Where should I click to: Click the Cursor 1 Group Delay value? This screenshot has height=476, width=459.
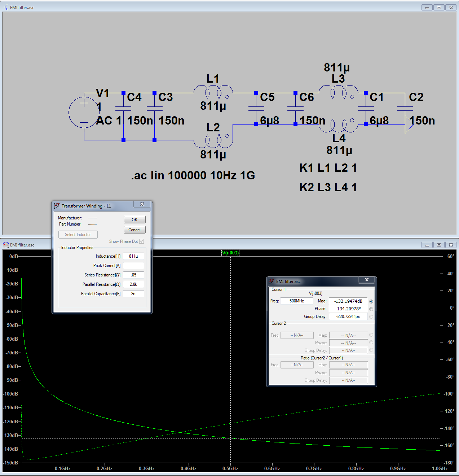[348, 316]
